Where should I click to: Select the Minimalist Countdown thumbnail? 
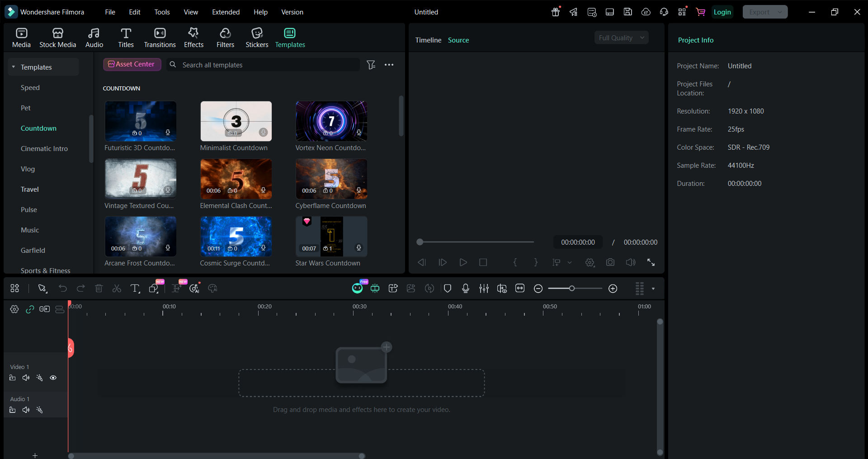236,121
